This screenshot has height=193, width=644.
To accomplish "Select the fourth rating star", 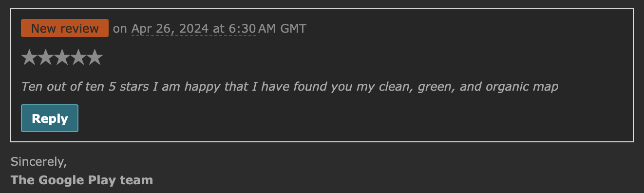I will click(78, 58).
